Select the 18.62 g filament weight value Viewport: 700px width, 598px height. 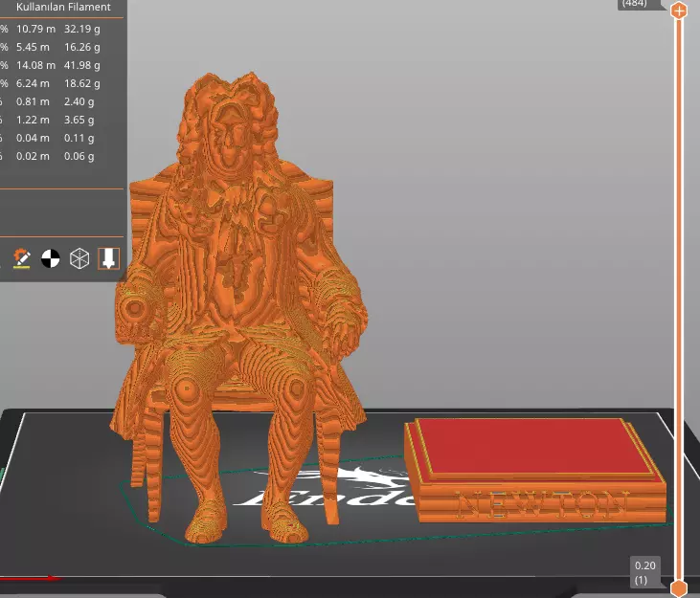point(82,83)
